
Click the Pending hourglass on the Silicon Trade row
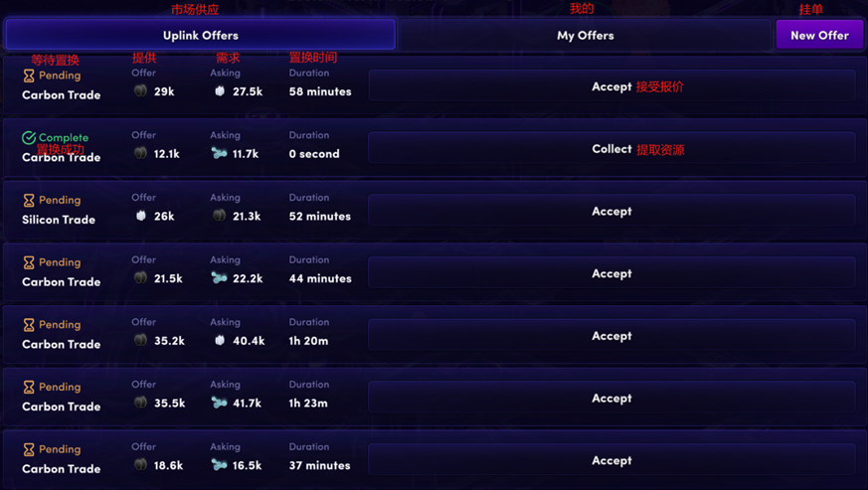point(29,201)
